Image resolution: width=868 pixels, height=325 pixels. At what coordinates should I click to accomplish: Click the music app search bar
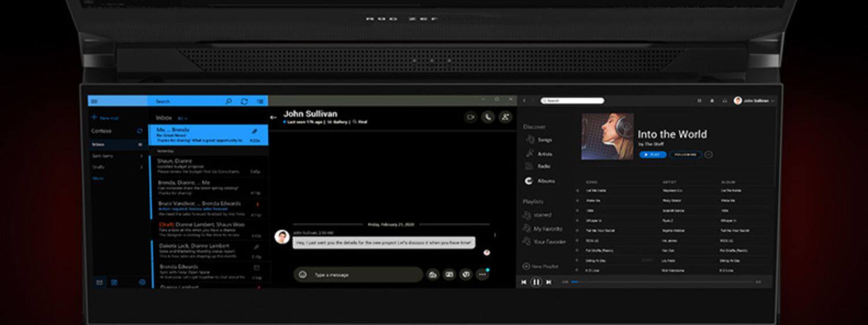pos(572,101)
